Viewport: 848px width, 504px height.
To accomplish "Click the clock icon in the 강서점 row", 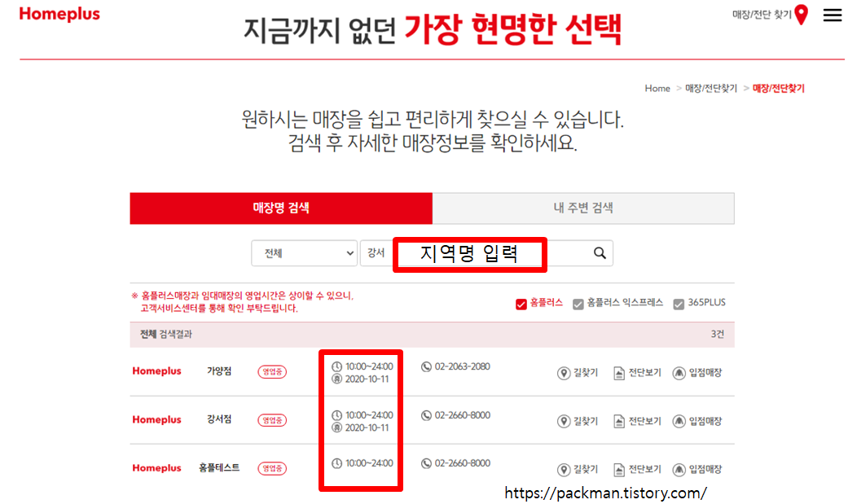I will pos(337,415).
